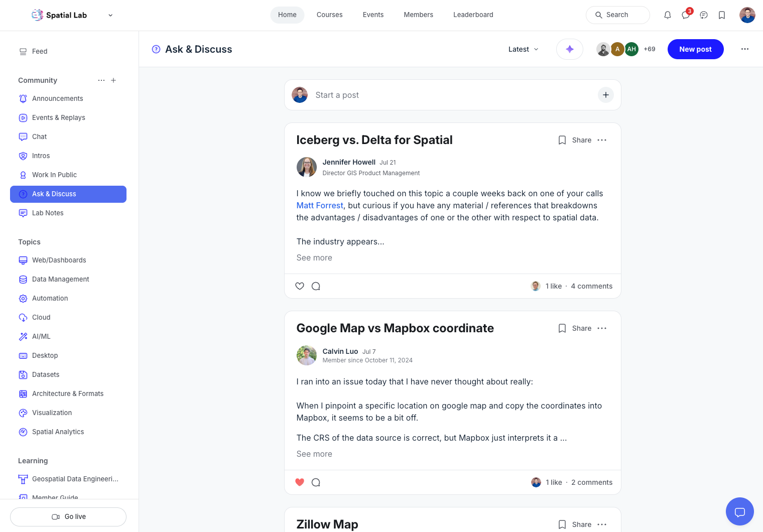Open AI/ML topic

(x=68, y=336)
